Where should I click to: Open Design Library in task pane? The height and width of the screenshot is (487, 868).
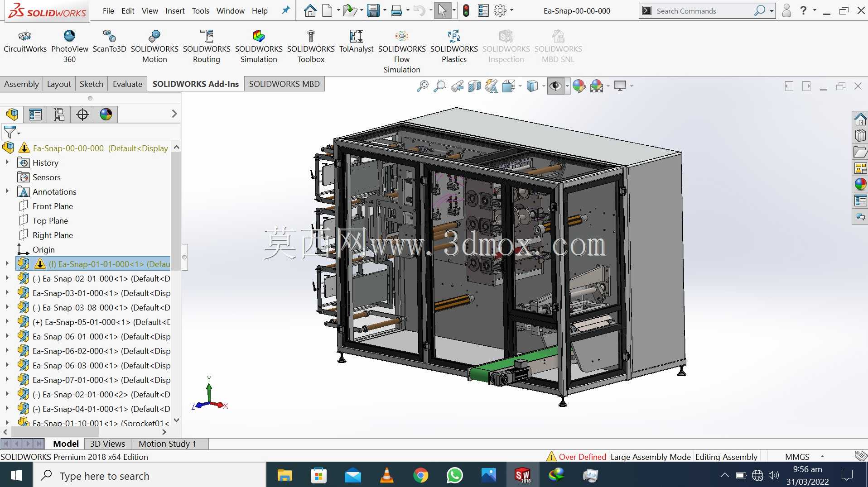tap(860, 136)
